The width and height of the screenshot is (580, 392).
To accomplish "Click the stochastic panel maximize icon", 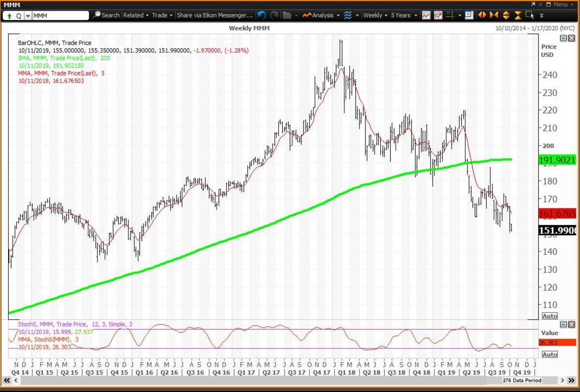I will pyautogui.click(x=564, y=324).
